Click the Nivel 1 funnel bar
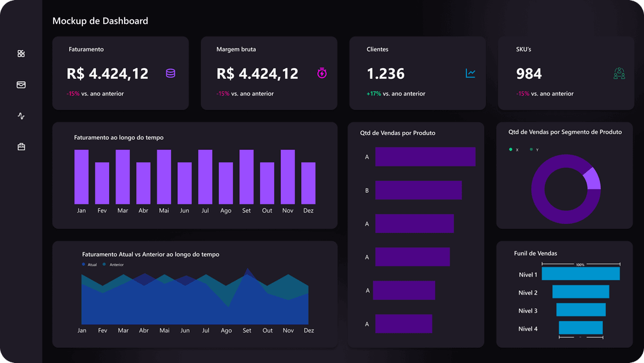Viewport: 644px width, 363px height. click(580, 274)
